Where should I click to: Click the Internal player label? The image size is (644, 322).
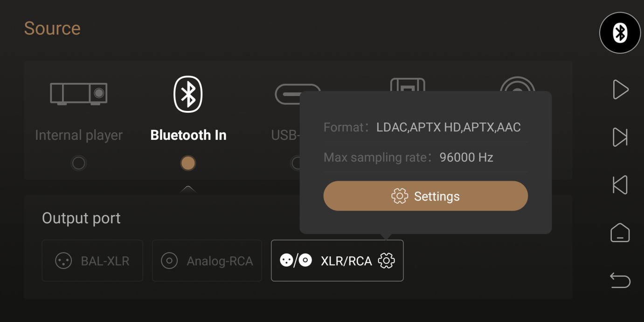click(79, 135)
